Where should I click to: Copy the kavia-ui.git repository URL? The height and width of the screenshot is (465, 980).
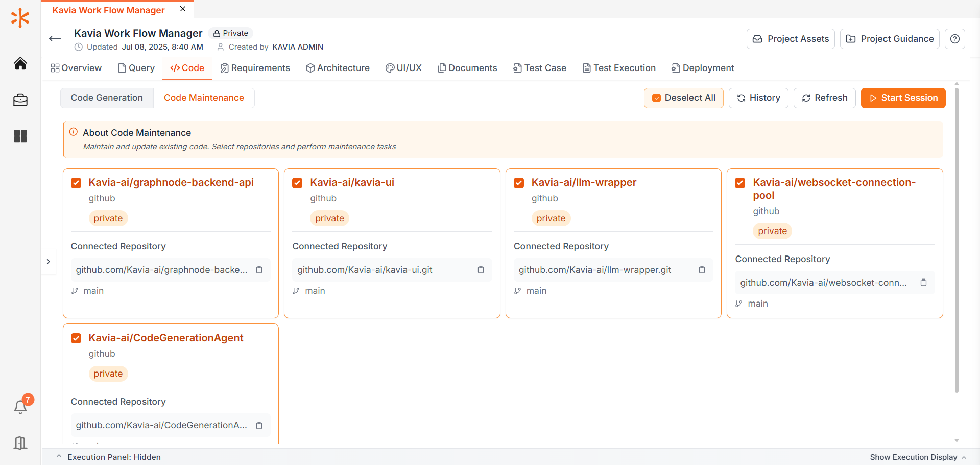coord(481,270)
